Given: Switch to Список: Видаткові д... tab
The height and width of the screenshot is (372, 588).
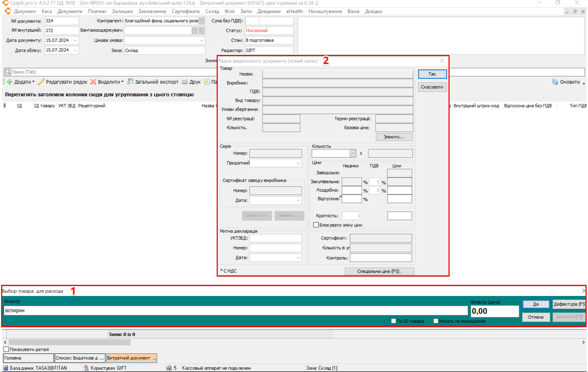Looking at the screenshot, I should coord(79,358).
